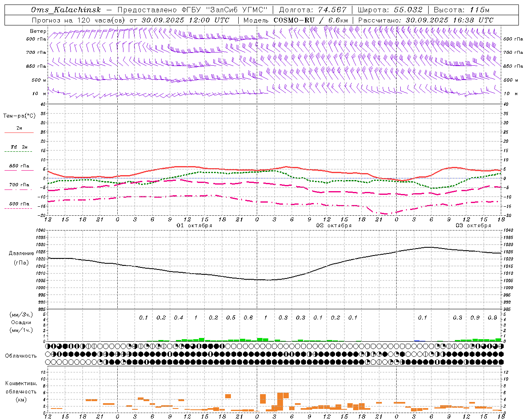Image resolution: width=525 pixels, height=420 pixels.
Task: Click the station name Oms_Kalachinsk in the header
Action: click(66, 10)
